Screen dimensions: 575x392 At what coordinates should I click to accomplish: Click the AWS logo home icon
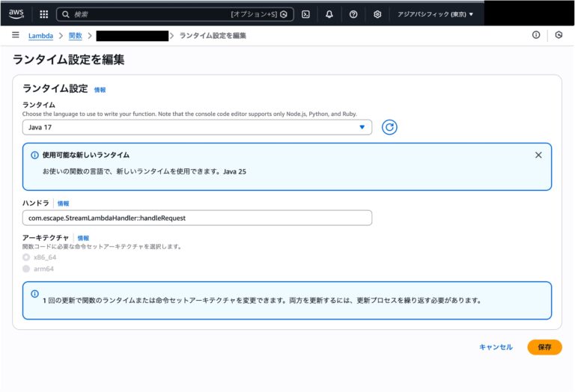pos(16,13)
